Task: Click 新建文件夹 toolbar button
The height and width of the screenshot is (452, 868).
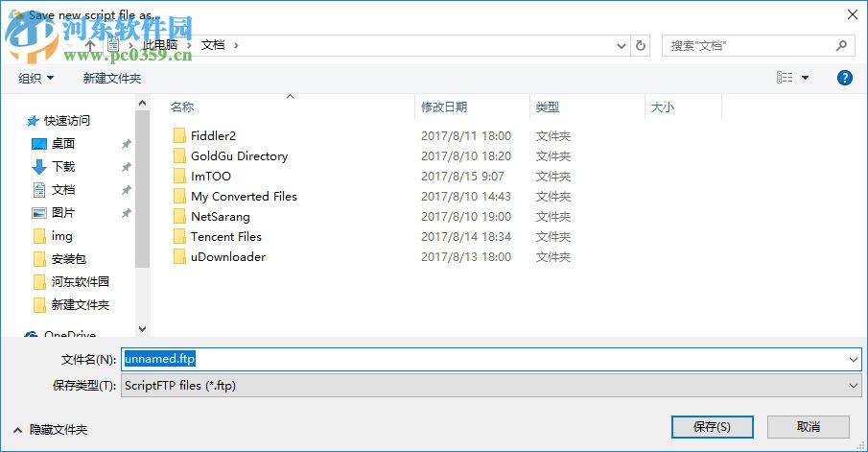Action: [112, 78]
